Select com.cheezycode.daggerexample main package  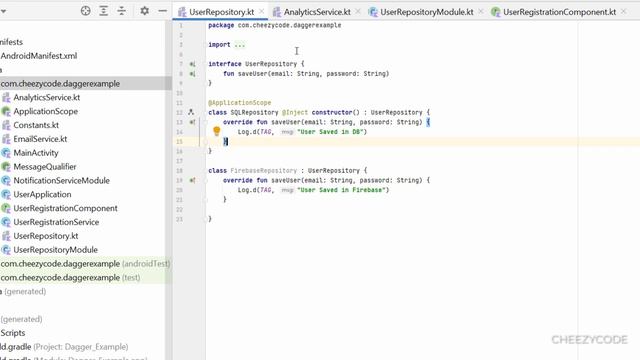pos(60,84)
